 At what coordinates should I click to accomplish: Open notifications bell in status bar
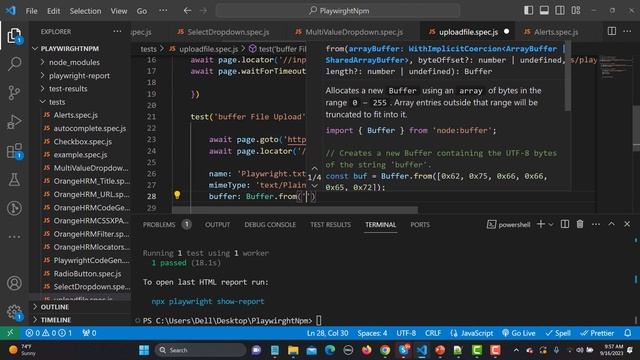[x=628, y=333]
